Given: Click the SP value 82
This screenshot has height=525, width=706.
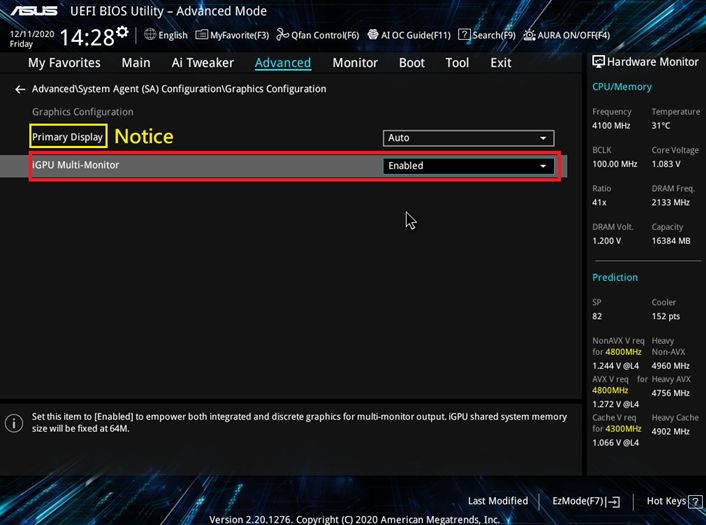Looking at the screenshot, I should pos(597,317).
